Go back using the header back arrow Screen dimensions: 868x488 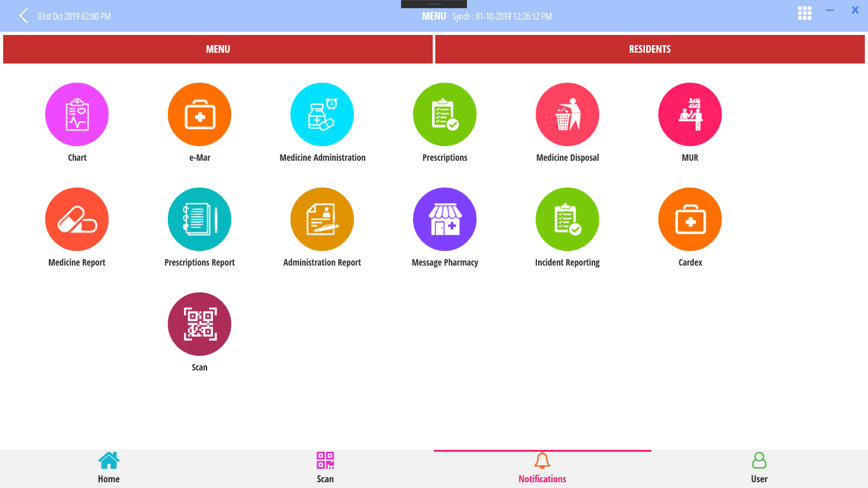24,16
